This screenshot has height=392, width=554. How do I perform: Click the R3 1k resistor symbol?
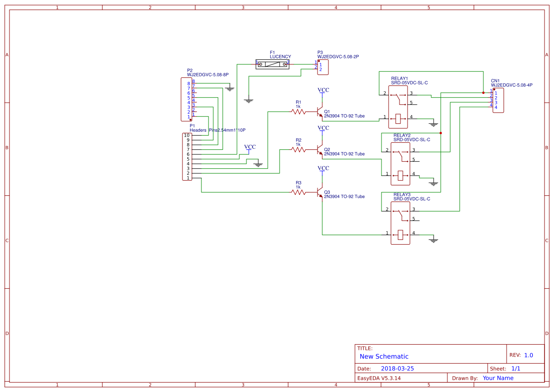coord(299,192)
